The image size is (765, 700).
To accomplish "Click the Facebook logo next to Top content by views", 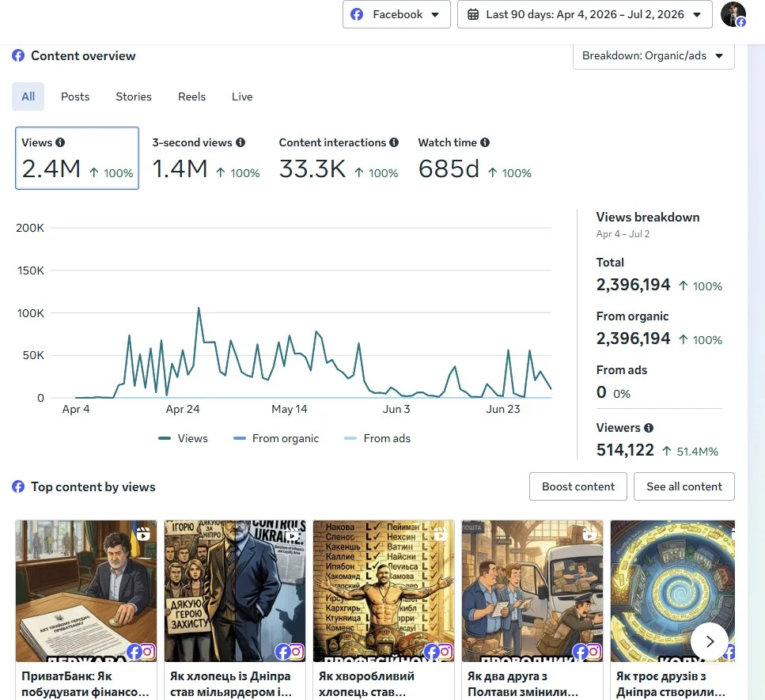I will [18, 486].
